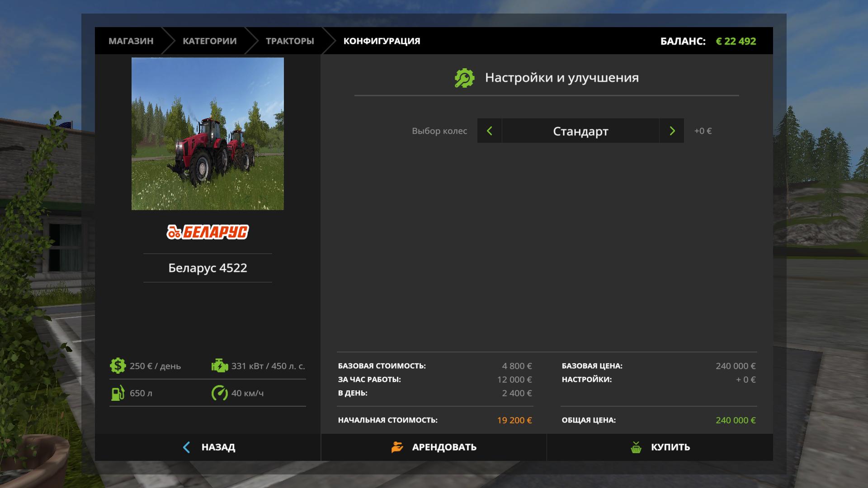Open the Категории breadcrumb tab

209,41
